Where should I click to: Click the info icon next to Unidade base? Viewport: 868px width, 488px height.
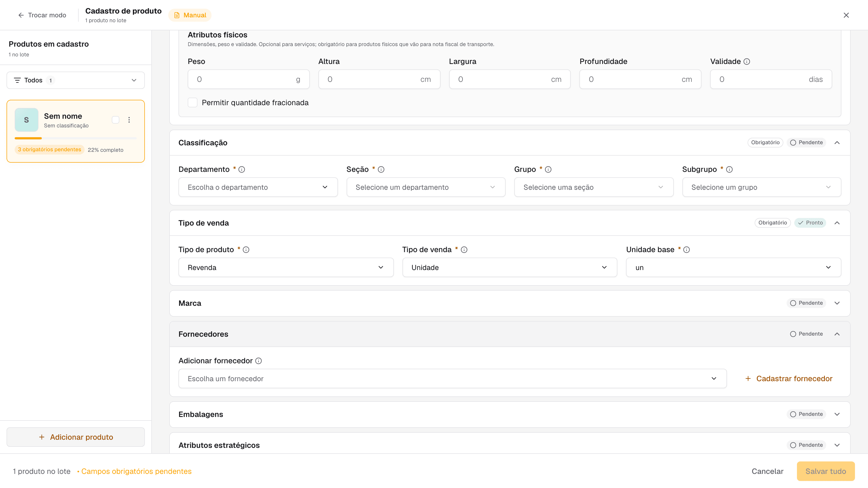coord(686,249)
